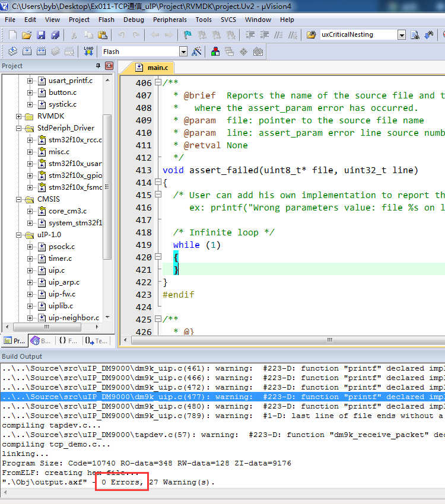Stop the build icon
Screen dimensions: 445x504
pyautogui.click(x=69, y=52)
